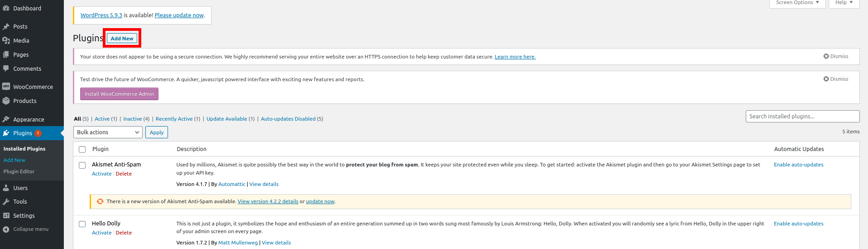This screenshot has height=249, width=868.
Task: Click the Add New plugin button
Action: 122,39
